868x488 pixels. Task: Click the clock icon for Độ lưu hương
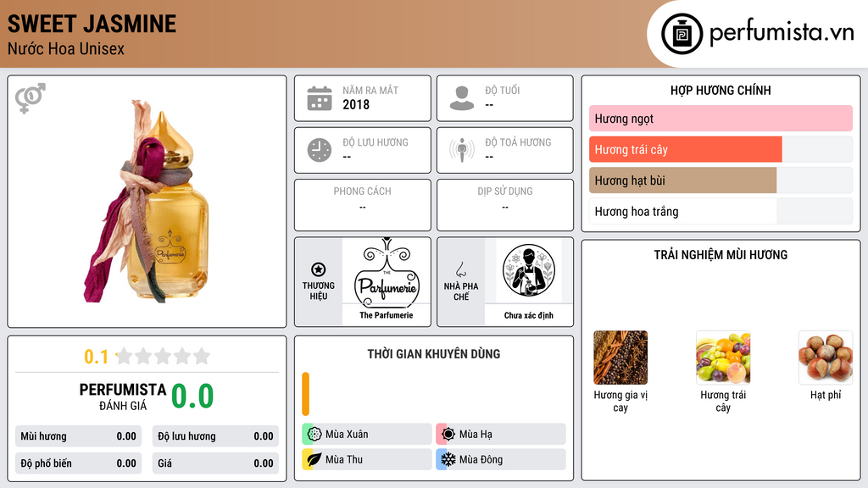point(320,150)
